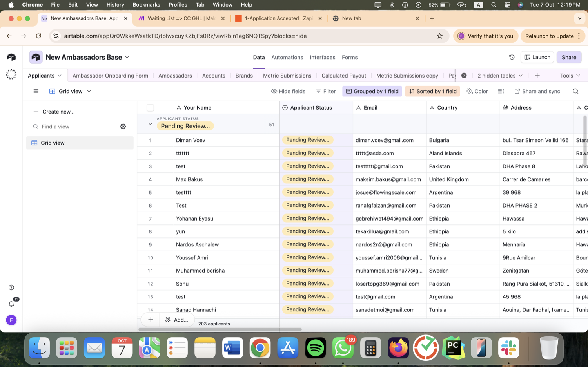Show more tables arrow icon
Viewport: 588px width, 367px height.
pos(464,76)
